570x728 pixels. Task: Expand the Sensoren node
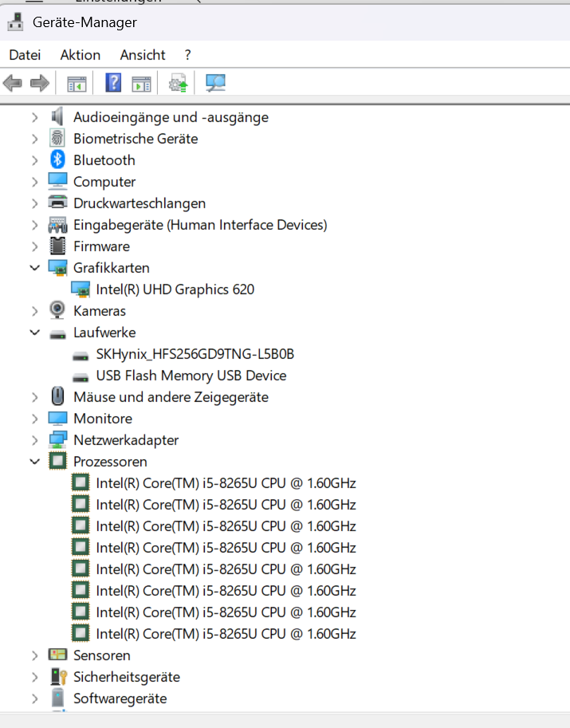pos(34,655)
